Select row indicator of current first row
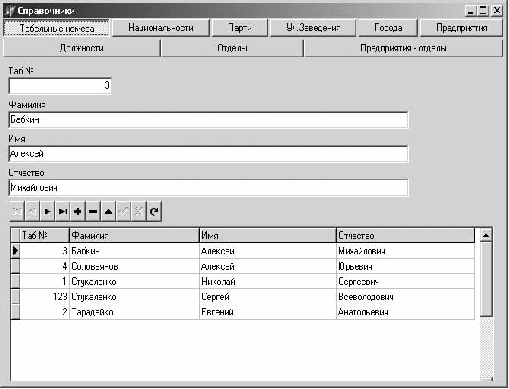Screen dimensions: 509x389 pos(15,251)
